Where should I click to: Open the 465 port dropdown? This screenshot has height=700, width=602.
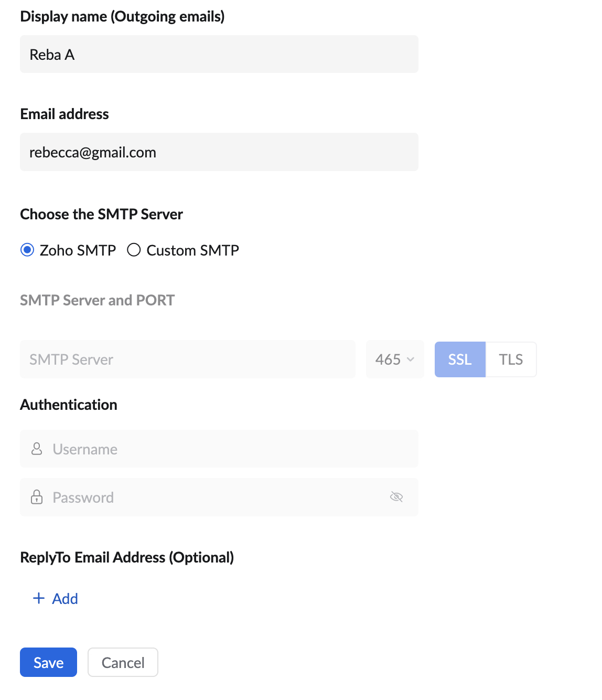[x=394, y=359]
